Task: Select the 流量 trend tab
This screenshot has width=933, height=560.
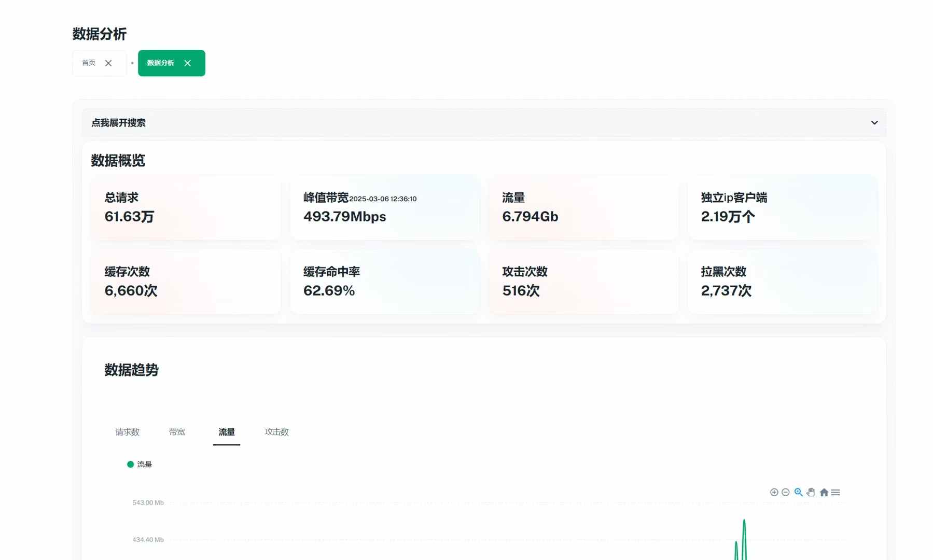Action: click(227, 432)
